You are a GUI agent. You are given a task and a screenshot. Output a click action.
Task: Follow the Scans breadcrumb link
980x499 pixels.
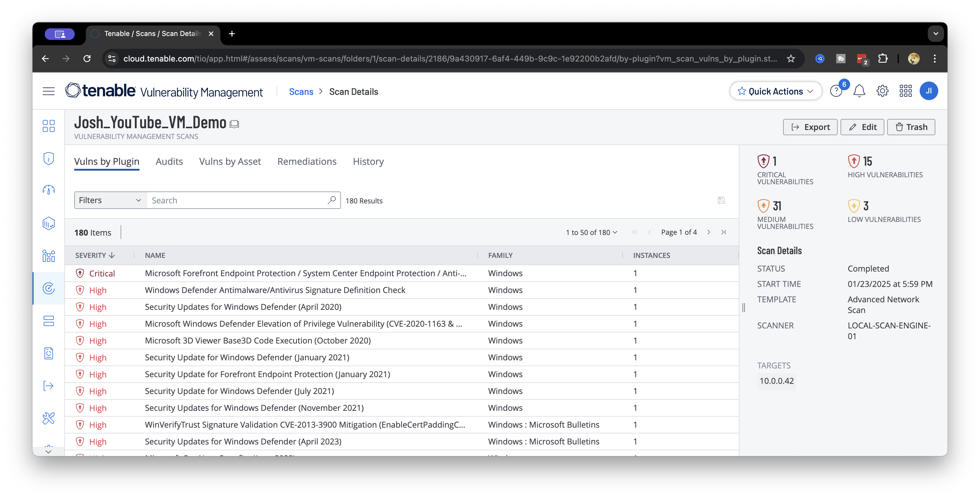click(301, 91)
